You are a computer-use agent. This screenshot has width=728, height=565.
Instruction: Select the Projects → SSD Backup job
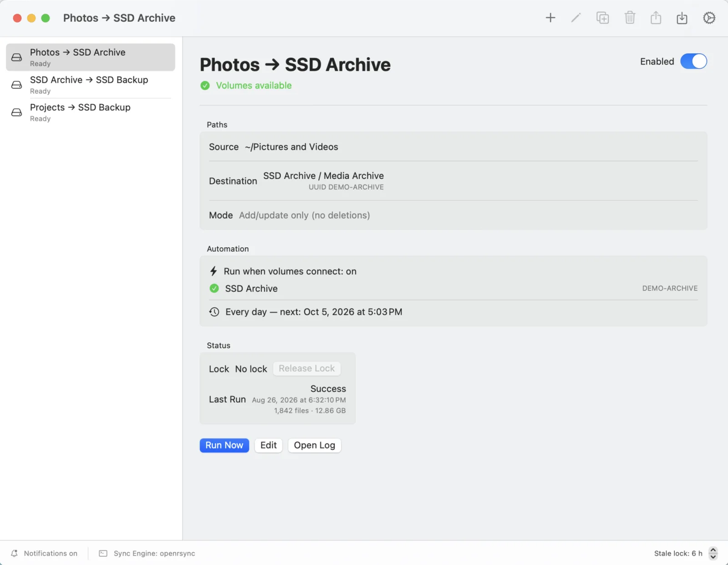tap(91, 112)
